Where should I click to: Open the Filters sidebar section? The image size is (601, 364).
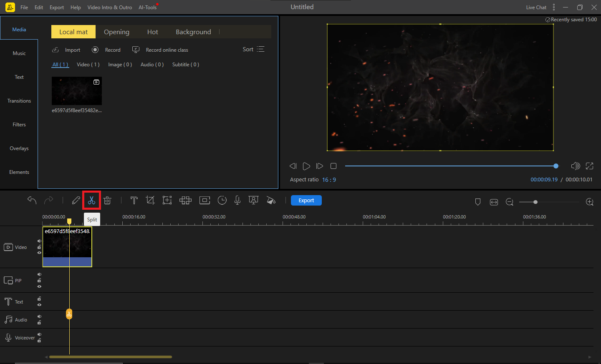pyautogui.click(x=19, y=125)
